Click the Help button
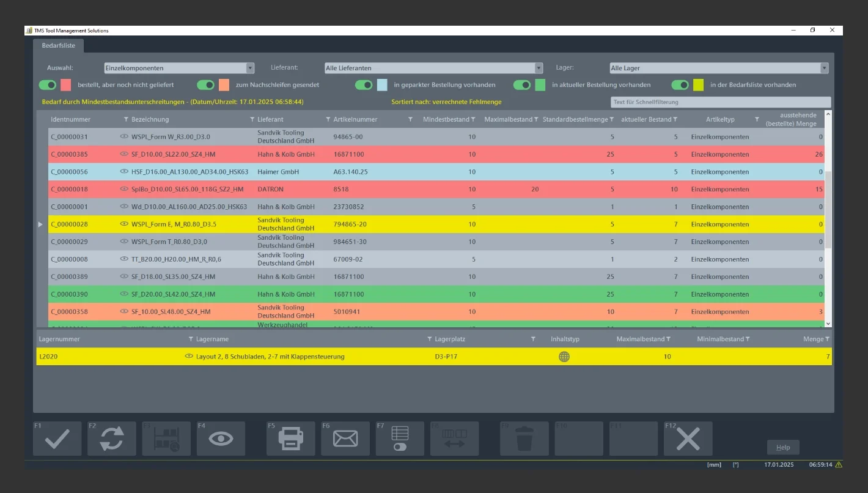868x493 pixels. click(782, 447)
